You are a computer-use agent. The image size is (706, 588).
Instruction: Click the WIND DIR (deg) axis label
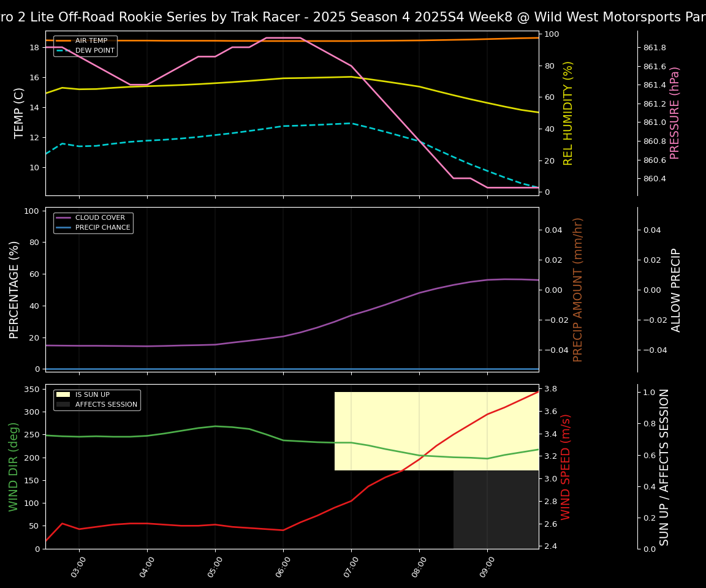pos(13,466)
